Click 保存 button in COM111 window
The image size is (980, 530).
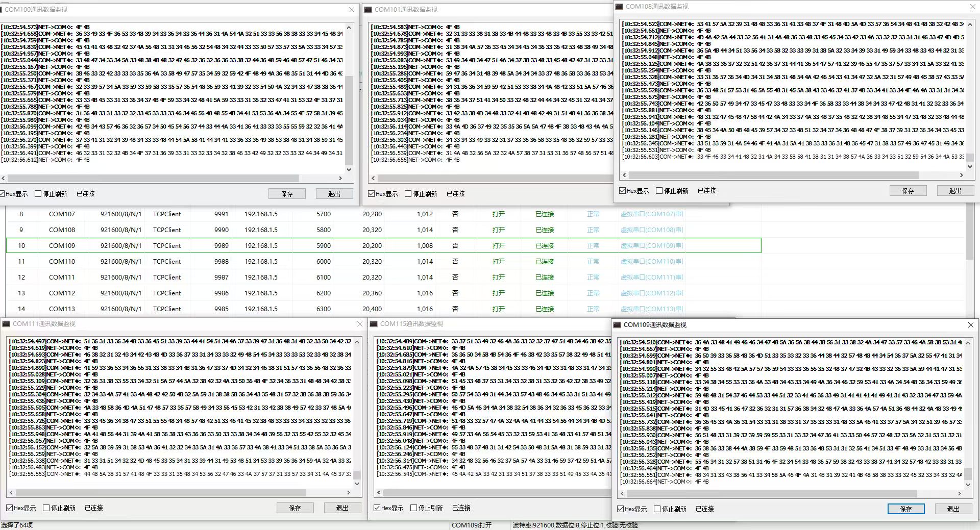click(295, 508)
